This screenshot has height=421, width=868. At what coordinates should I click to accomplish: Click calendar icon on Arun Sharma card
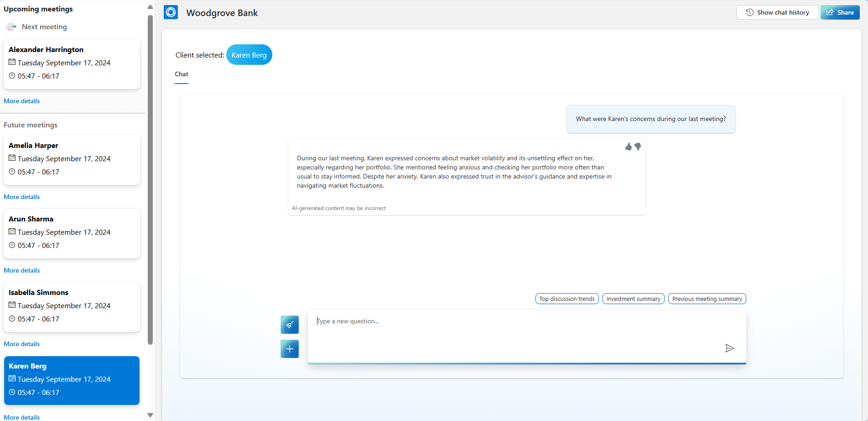click(12, 232)
